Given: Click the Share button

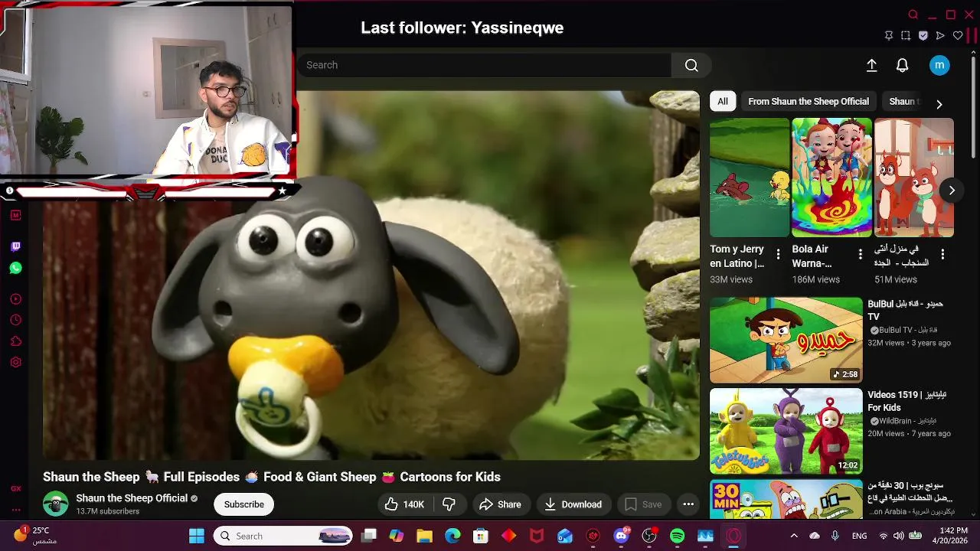Looking at the screenshot, I should [500, 504].
